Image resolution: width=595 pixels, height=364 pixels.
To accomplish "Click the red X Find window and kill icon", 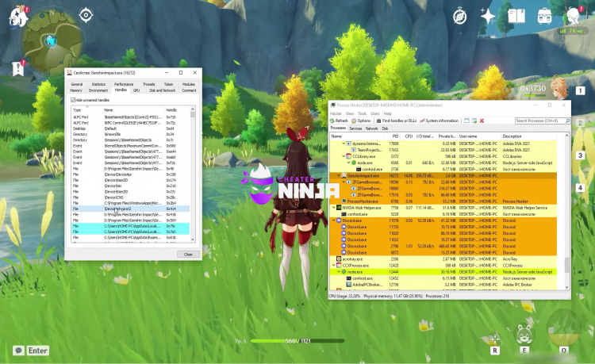I will 482,121.
